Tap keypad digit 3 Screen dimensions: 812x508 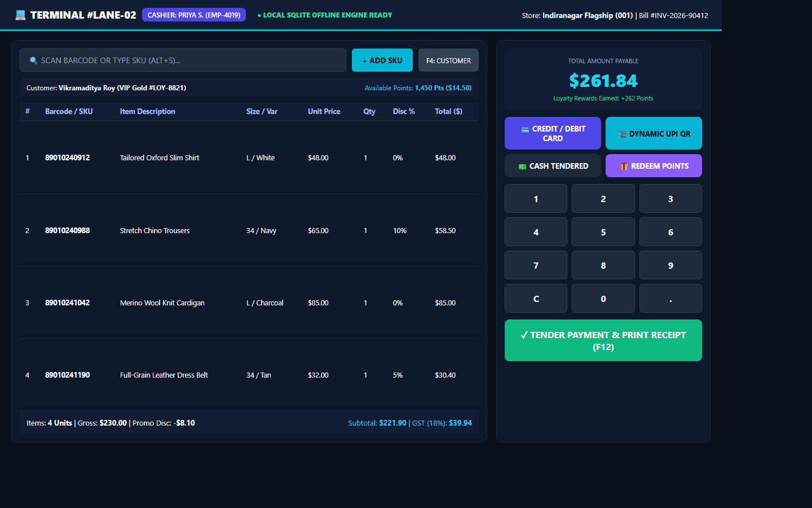[x=670, y=199]
